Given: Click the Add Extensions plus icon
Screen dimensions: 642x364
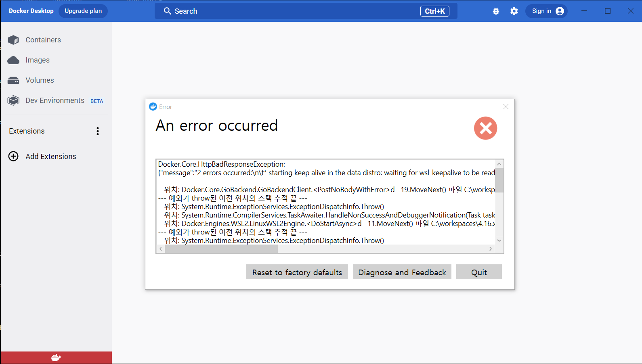Looking at the screenshot, I should pyautogui.click(x=13, y=156).
